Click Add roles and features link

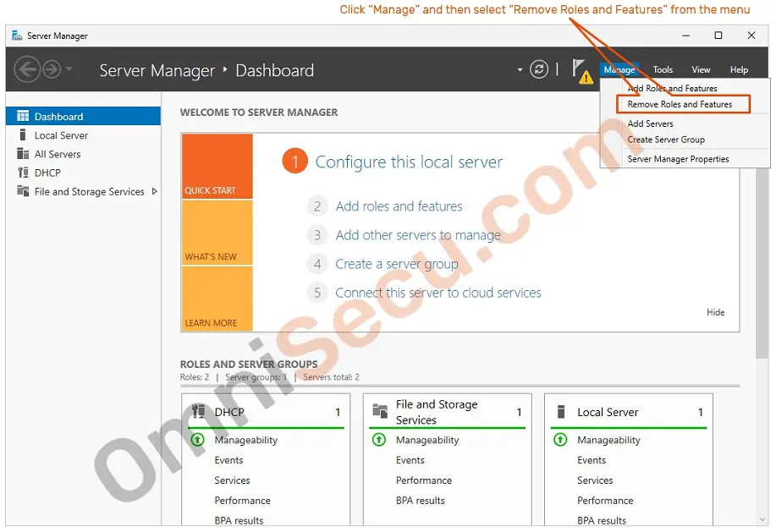[399, 206]
